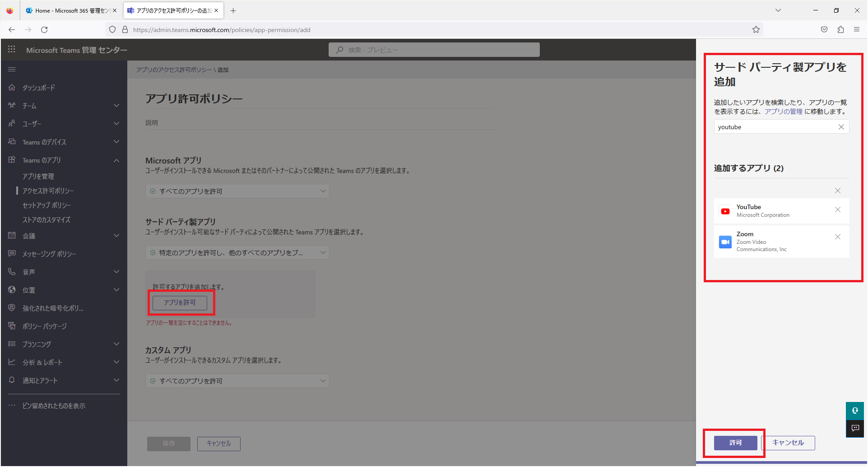Cancel the policy creation form

219,444
